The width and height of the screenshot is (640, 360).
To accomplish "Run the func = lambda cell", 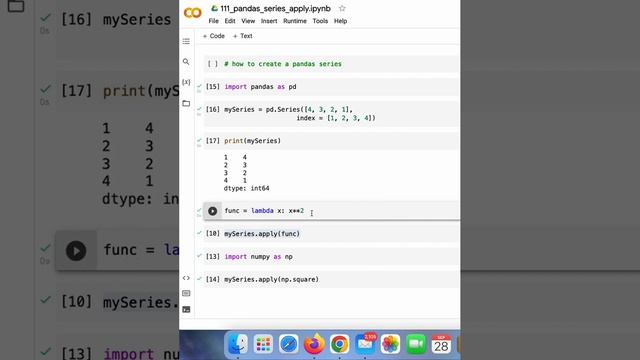I will tap(213, 211).
